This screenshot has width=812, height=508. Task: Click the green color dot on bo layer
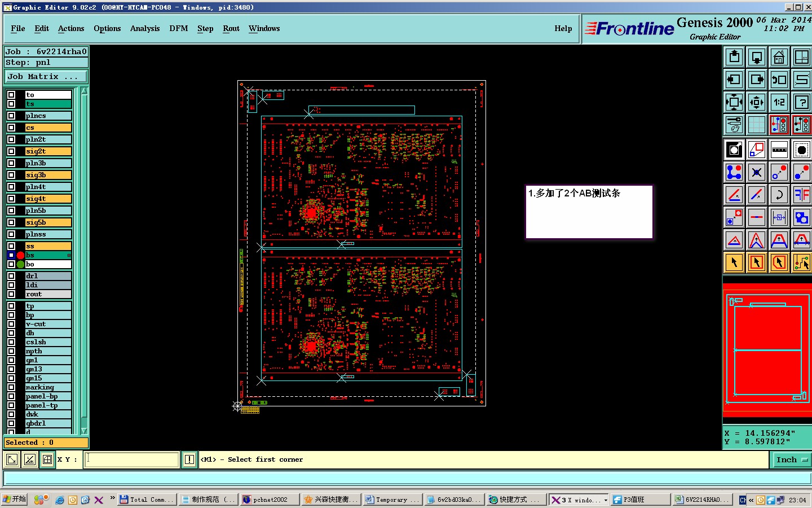point(21,264)
